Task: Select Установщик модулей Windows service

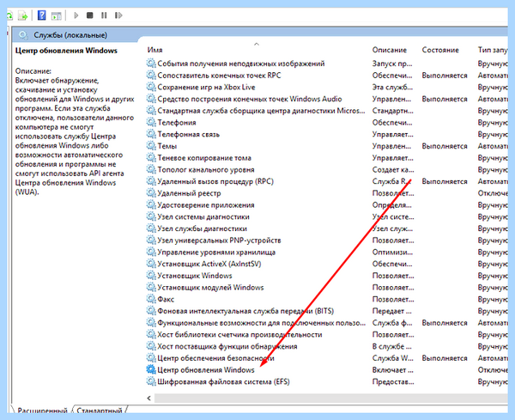Action: pos(210,287)
